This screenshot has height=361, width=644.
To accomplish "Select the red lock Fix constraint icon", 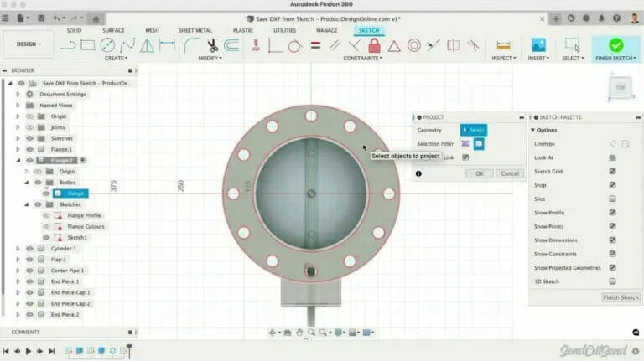I will point(374,45).
